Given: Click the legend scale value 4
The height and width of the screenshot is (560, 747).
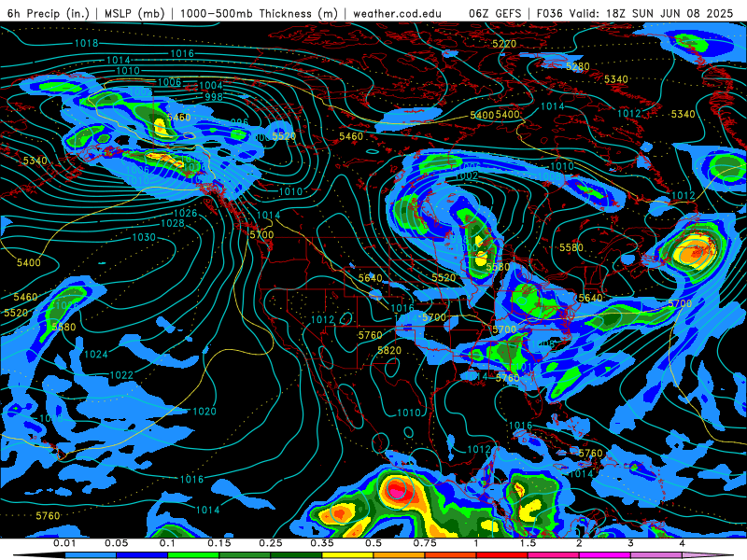Looking at the screenshot, I should click(x=683, y=543).
